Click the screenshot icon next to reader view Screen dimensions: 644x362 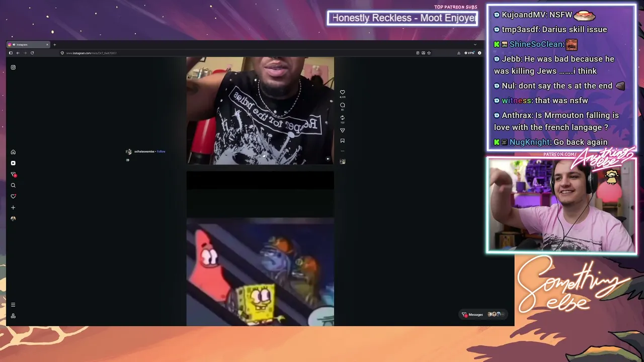(x=423, y=53)
